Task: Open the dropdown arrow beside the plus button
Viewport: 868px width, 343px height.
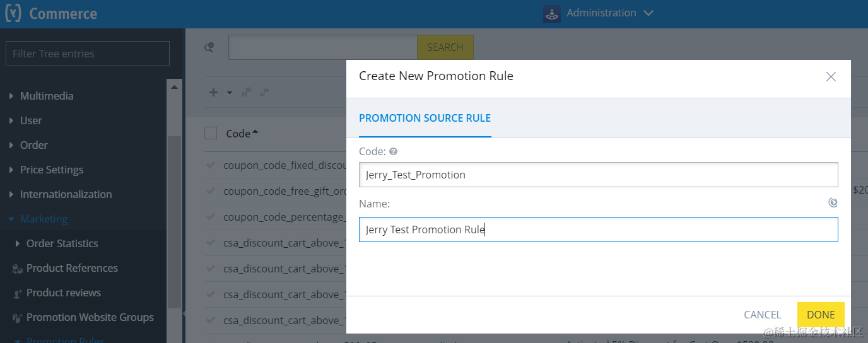Action: click(x=230, y=93)
